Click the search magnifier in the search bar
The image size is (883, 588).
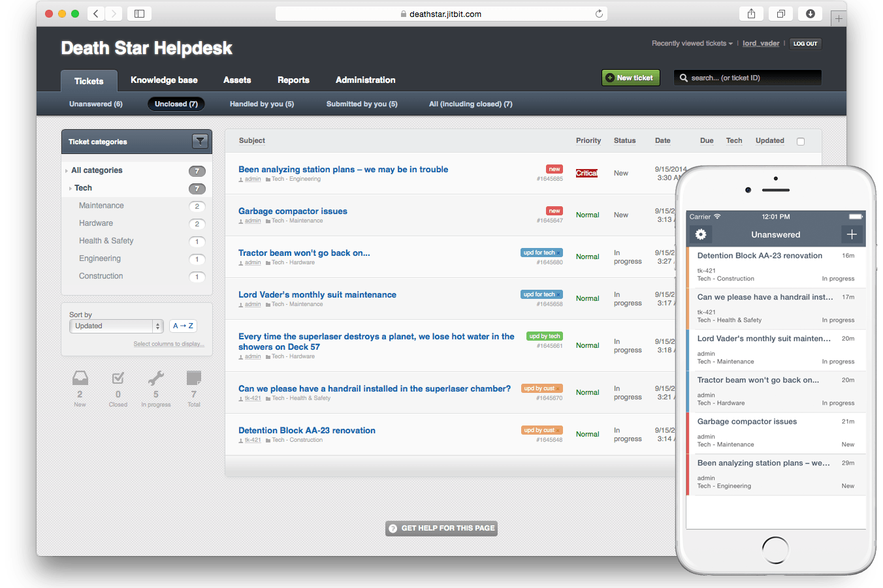[x=683, y=78]
